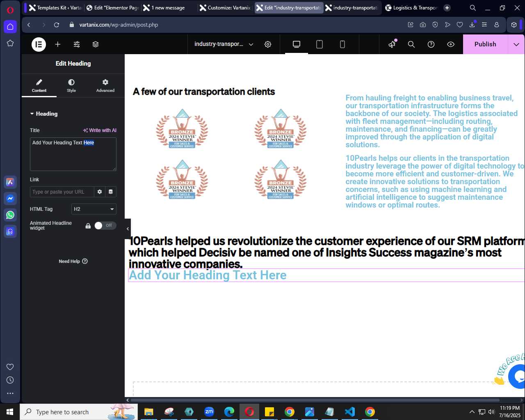525x420 pixels.
Task: Click the Link URL input field
Action: 62,192
